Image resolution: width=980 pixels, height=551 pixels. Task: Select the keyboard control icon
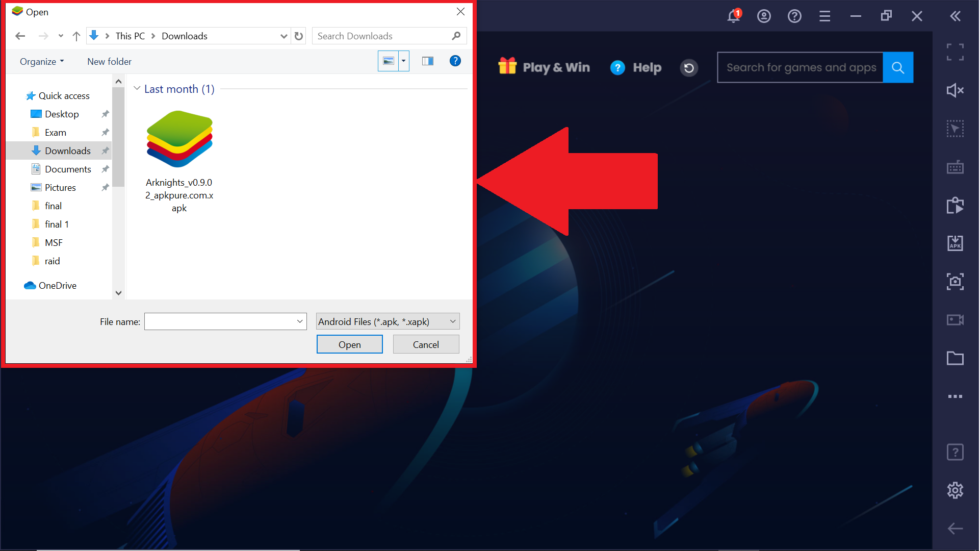pyautogui.click(x=956, y=166)
